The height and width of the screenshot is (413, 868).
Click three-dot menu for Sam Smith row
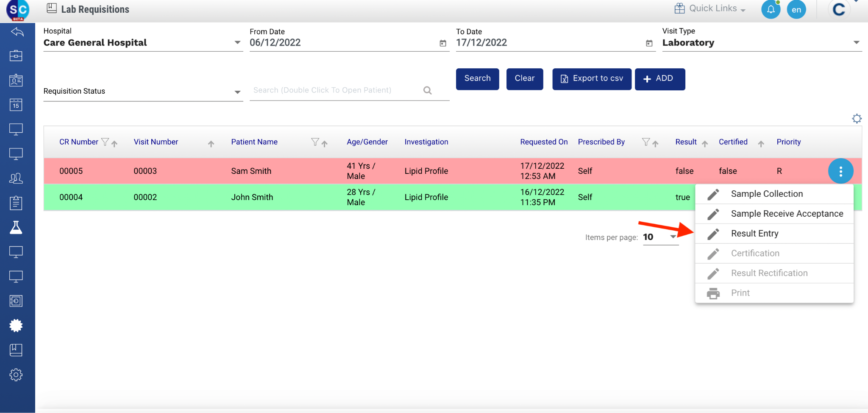(x=840, y=171)
